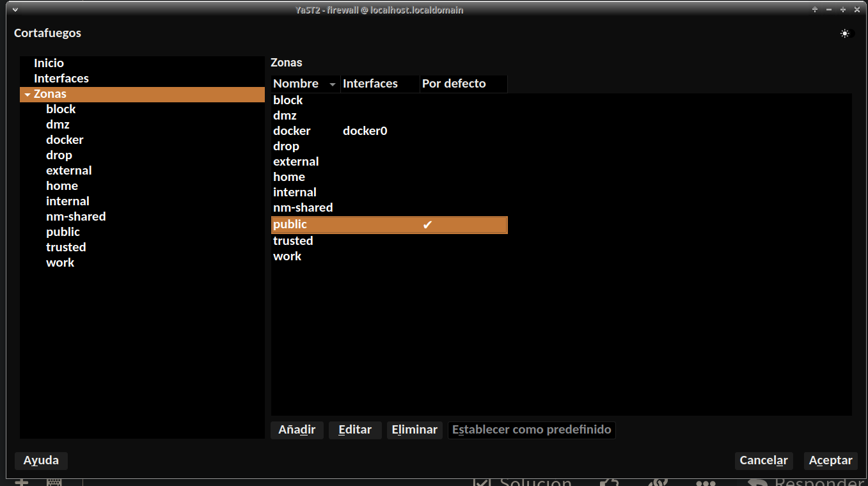Open Inicio in the left tree
868x486 pixels.
pos(49,63)
